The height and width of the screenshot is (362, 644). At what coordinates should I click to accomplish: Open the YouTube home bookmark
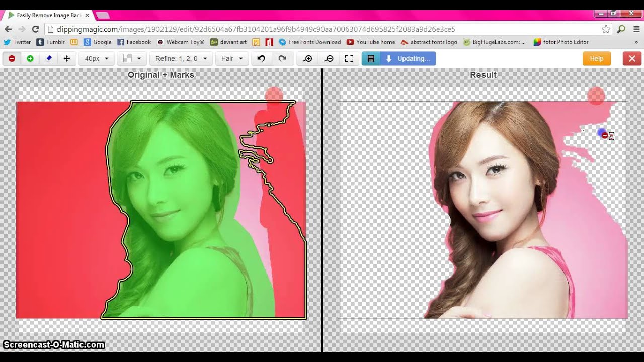(x=371, y=42)
